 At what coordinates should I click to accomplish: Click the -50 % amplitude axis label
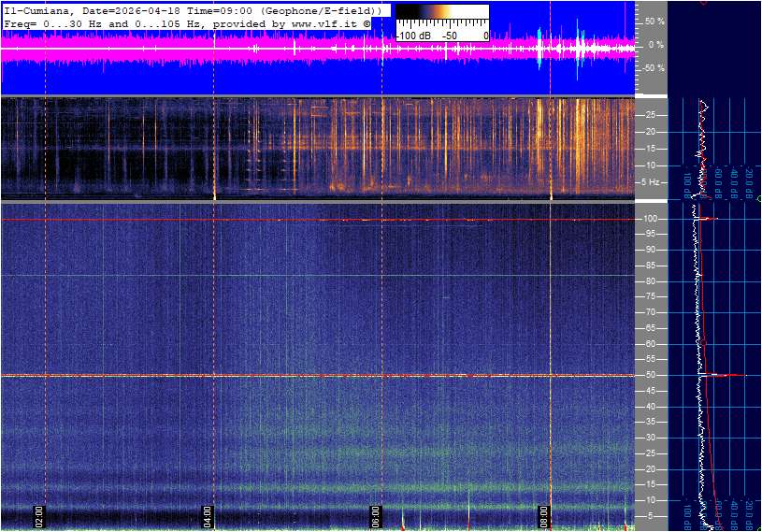[654, 68]
